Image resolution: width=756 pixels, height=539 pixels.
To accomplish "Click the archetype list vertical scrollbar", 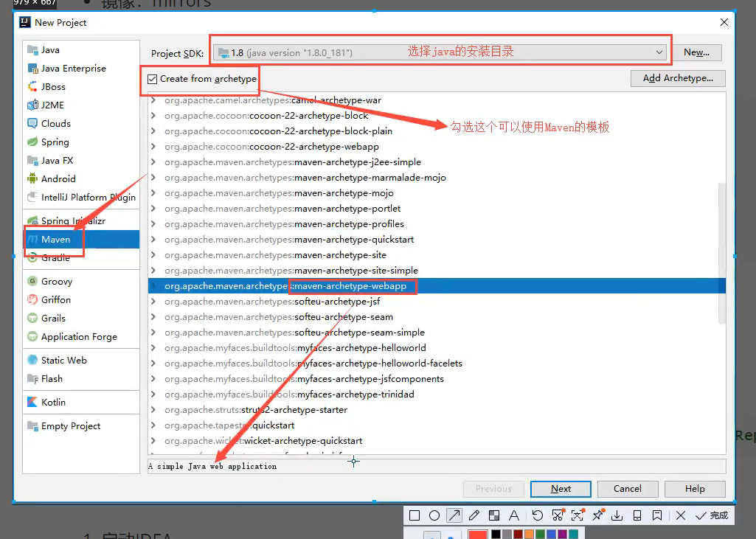I will coord(722,253).
